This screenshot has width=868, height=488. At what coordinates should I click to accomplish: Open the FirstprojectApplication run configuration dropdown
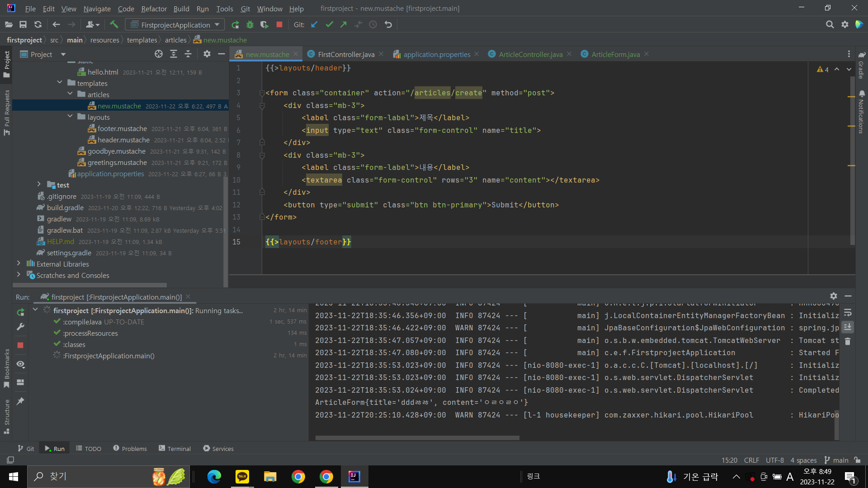point(175,24)
